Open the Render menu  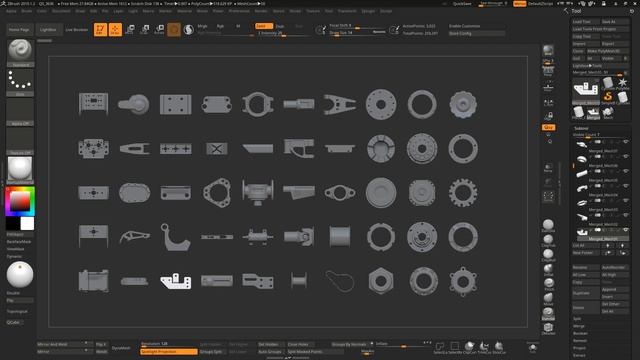[261, 11]
